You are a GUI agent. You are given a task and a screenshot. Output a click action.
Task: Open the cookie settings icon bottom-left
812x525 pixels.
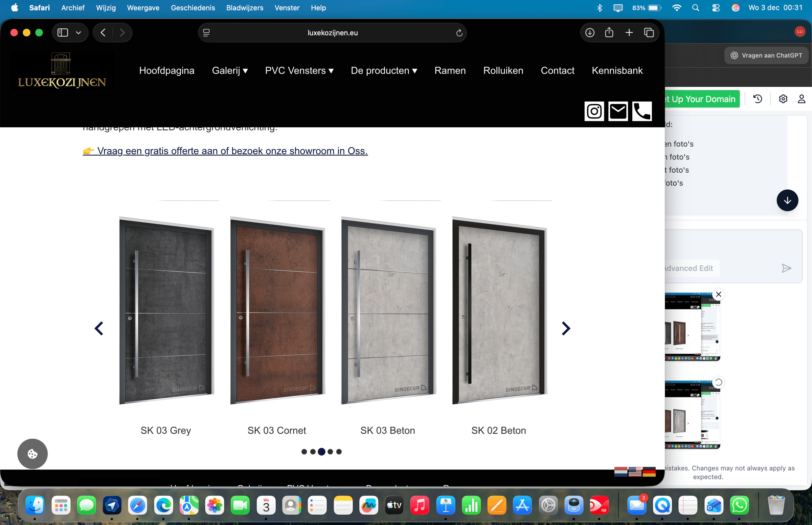(x=32, y=454)
